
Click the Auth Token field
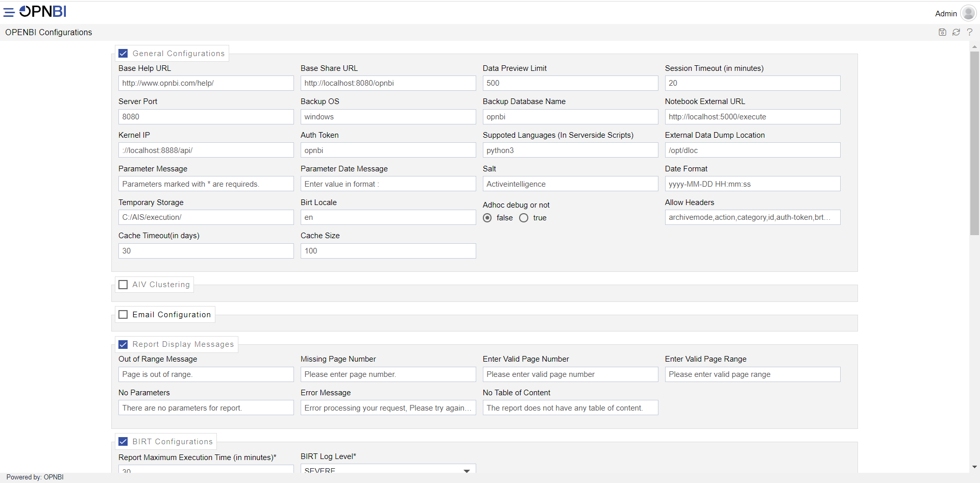[x=388, y=150]
